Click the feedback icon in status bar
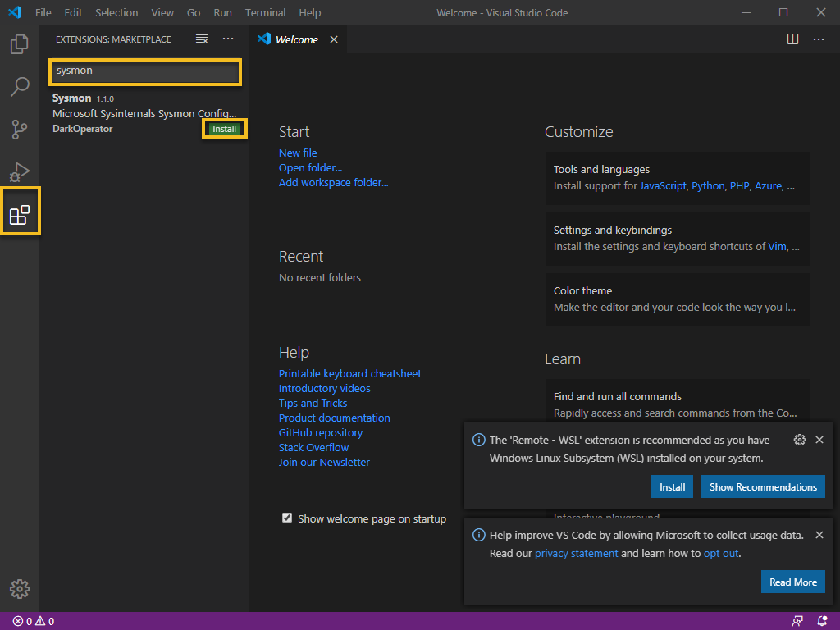 (797, 621)
